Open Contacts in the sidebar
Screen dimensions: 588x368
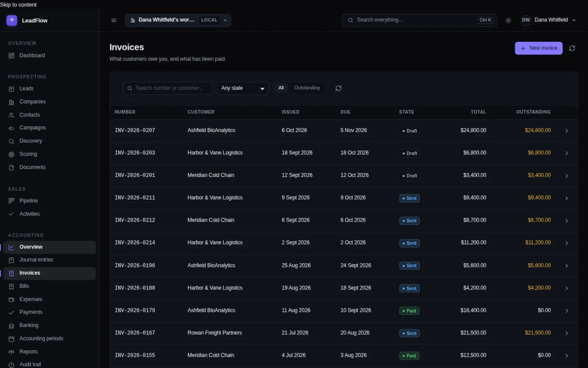(x=50, y=115)
